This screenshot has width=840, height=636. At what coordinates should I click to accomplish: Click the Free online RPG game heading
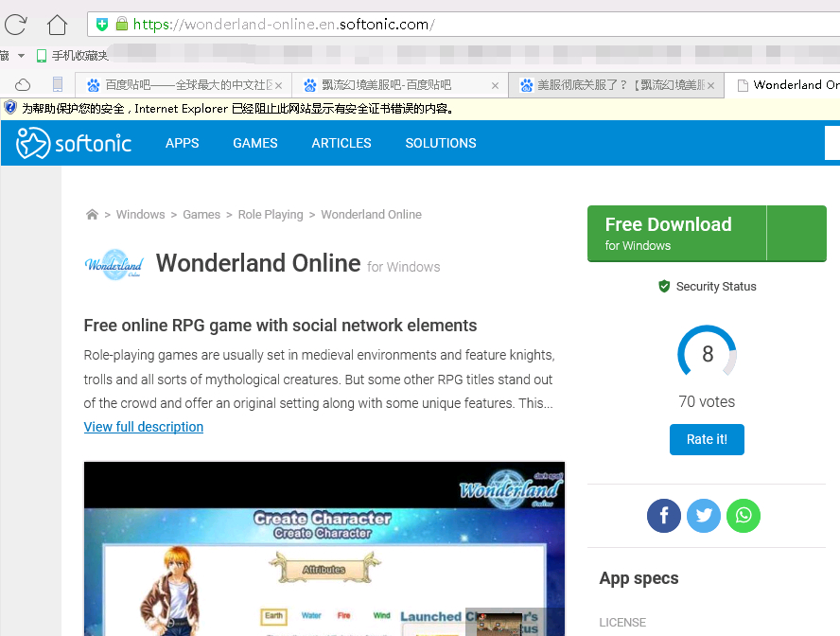point(280,326)
